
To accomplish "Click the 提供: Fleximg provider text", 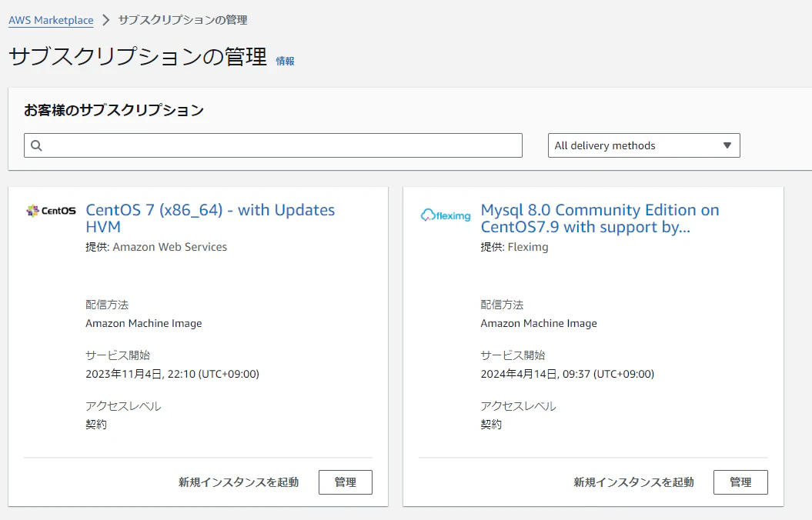I will 514,248.
